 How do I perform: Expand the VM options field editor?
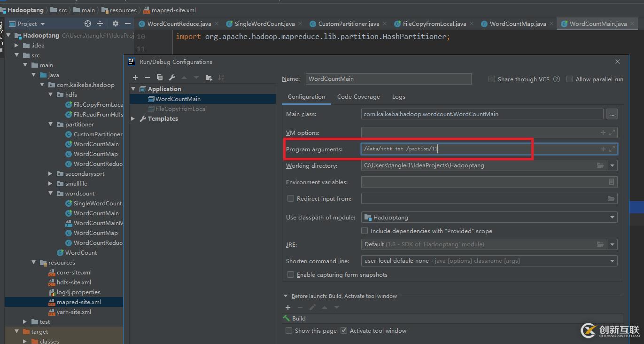point(612,133)
